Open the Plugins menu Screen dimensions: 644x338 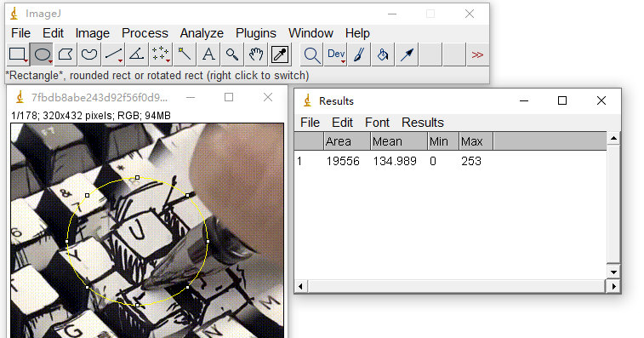pos(256,33)
